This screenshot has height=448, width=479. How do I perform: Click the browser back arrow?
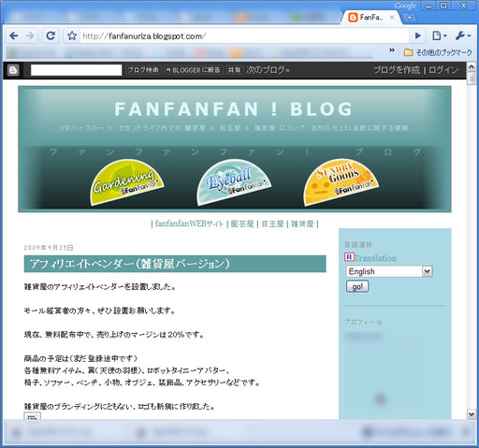coord(14,36)
